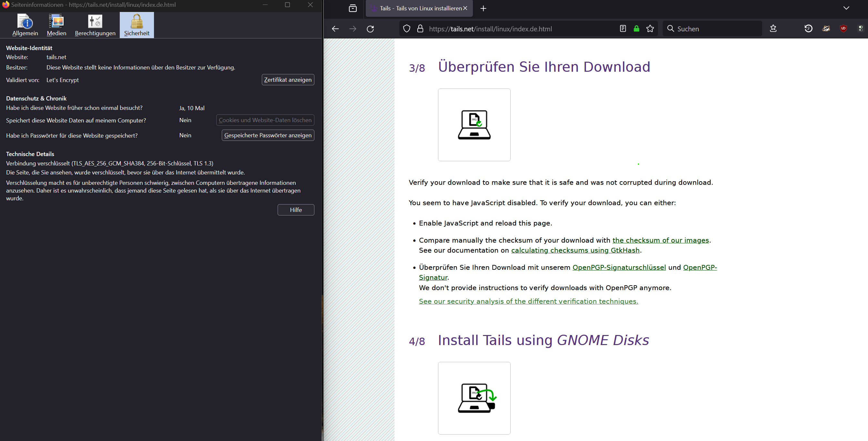
Task: Click the browser forward arrow
Action: coord(352,29)
